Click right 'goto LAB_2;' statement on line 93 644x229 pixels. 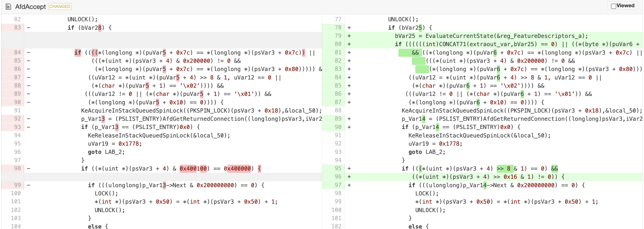pyautogui.click(x=427, y=152)
